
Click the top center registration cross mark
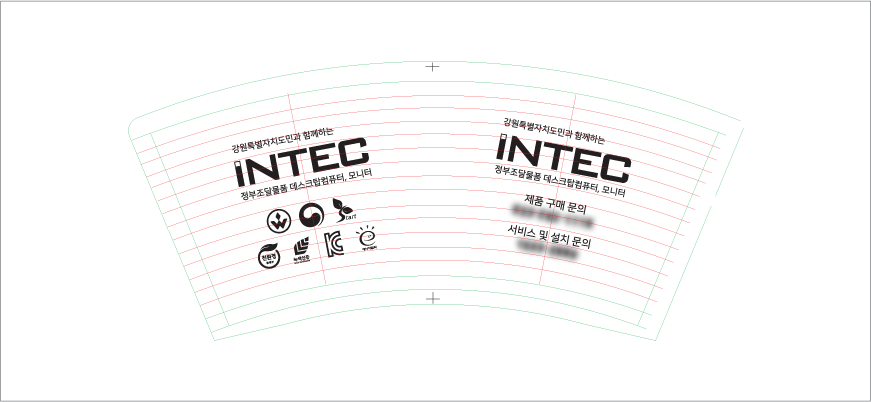point(432,66)
